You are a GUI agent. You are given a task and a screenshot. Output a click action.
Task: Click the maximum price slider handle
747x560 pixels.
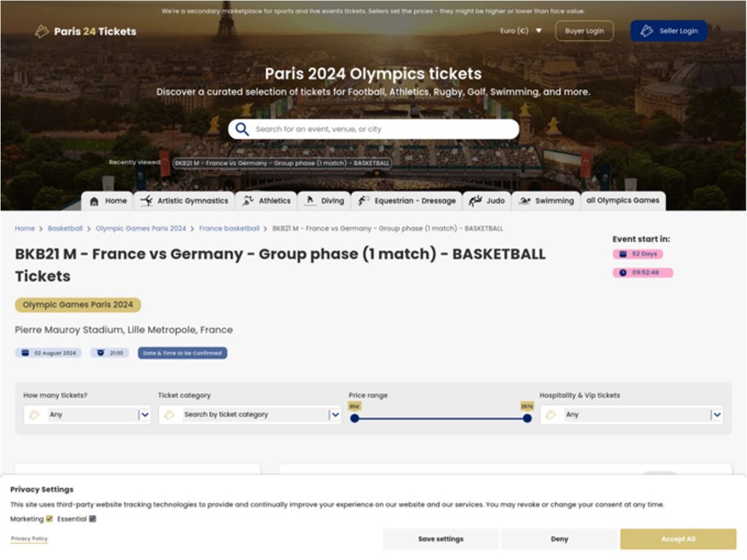[527, 419]
